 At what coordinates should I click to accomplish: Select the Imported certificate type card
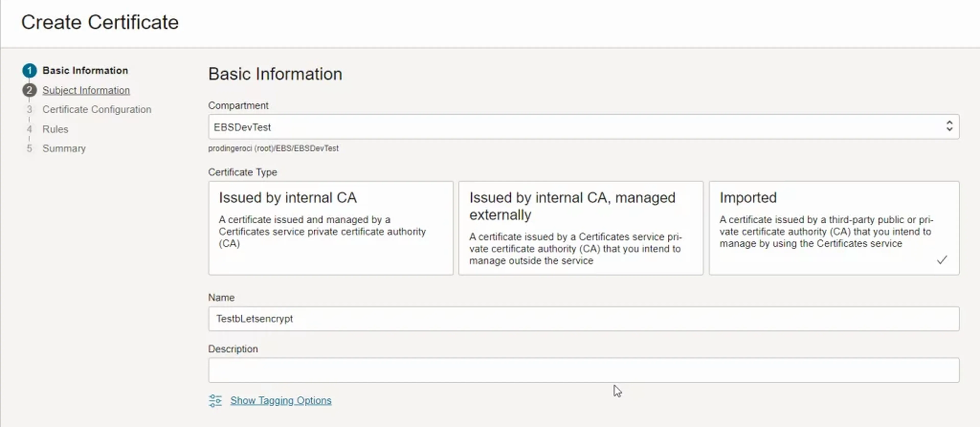[x=834, y=228]
